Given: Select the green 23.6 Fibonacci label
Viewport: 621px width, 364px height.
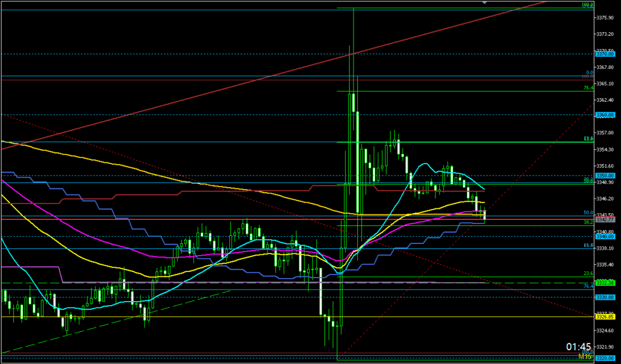Looking at the screenshot, I should (588, 273).
